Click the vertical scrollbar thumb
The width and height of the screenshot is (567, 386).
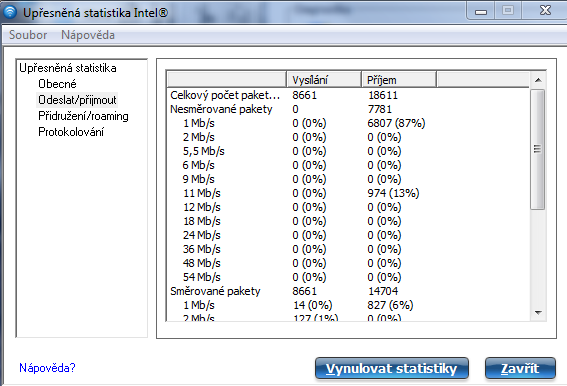coord(538,149)
